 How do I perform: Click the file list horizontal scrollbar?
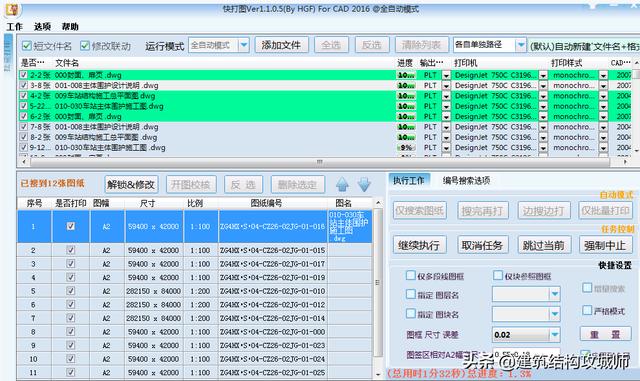(x=320, y=162)
